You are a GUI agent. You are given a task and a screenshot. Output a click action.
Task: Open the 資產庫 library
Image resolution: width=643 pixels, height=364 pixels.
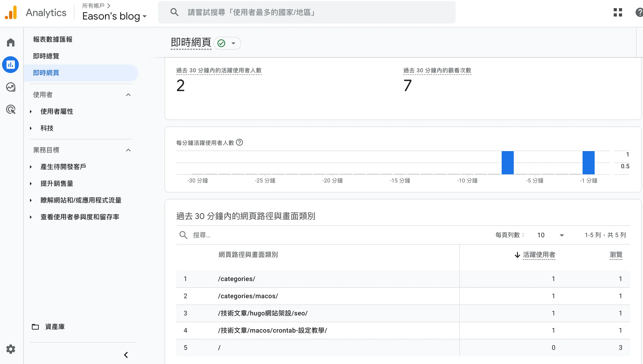coord(55,327)
